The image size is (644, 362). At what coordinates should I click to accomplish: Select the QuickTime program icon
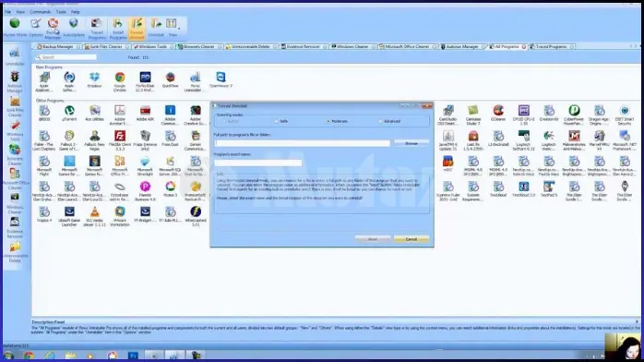tap(170, 80)
